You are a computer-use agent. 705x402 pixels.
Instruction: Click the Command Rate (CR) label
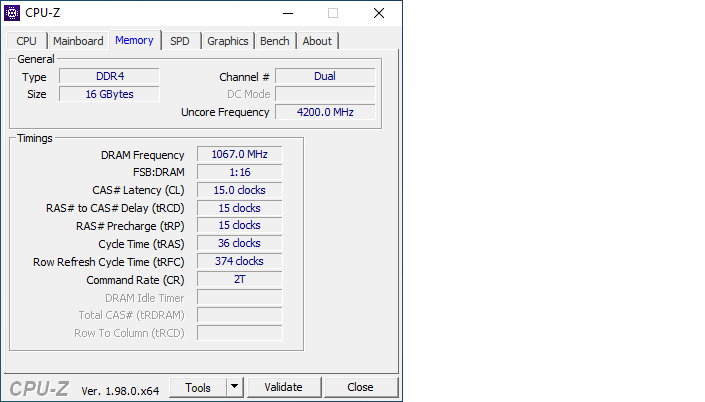pos(135,280)
